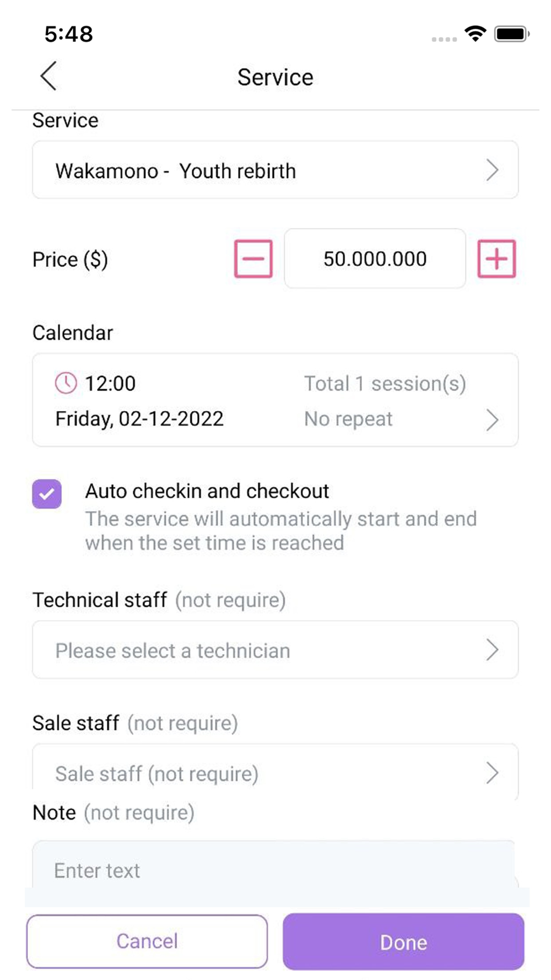The image size is (551, 980).
Task: Click the battery status icon
Action: [512, 34]
